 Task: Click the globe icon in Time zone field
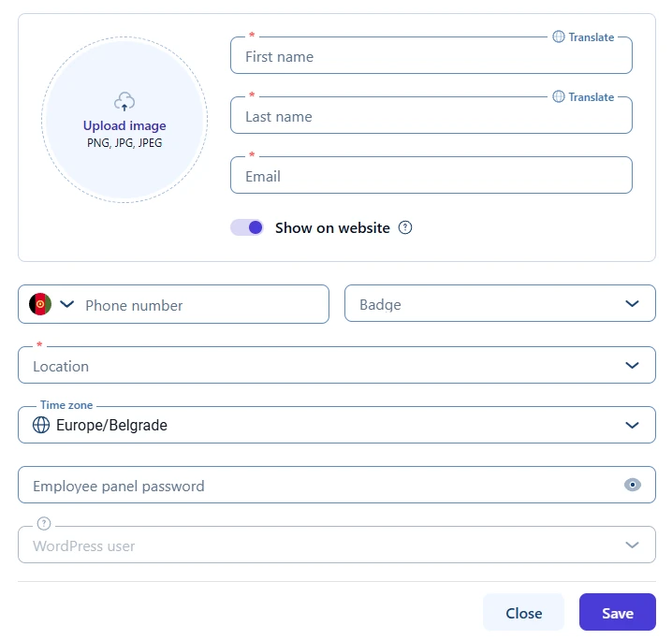[41, 425]
